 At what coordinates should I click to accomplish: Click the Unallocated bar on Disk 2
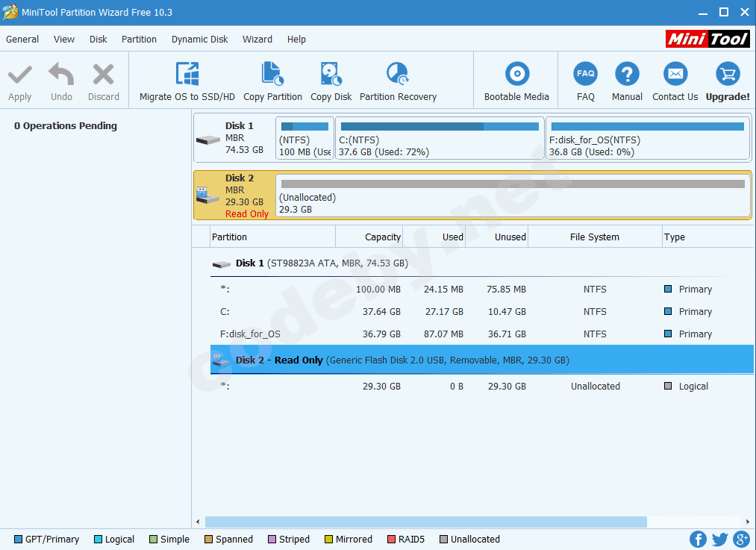[512, 197]
